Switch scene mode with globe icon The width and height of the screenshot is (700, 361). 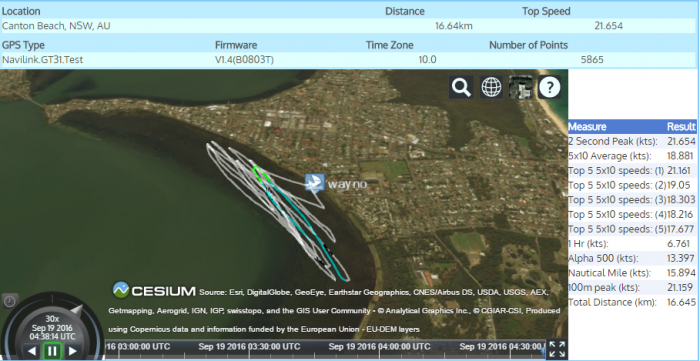point(491,87)
